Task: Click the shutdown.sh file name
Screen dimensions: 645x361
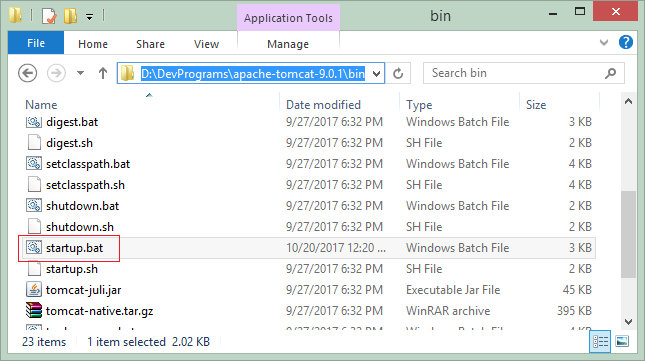Action: pos(80,227)
